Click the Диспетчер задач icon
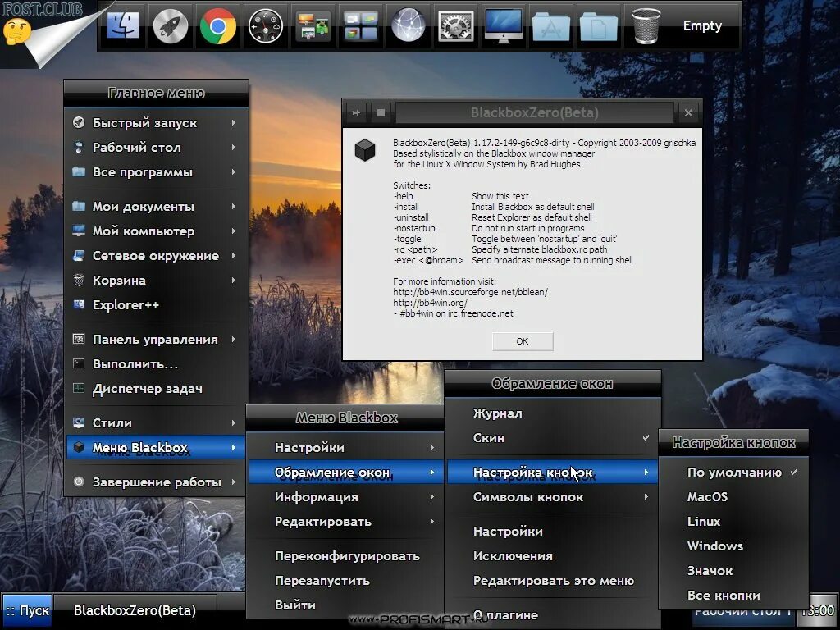Screen dimensions: 840x630 [x=79, y=388]
